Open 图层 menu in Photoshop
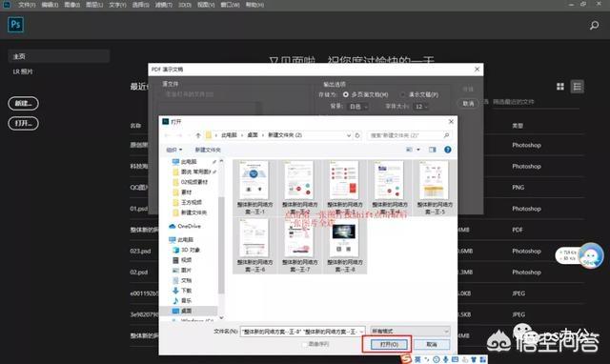The height and width of the screenshot is (364, 610). 94,5
